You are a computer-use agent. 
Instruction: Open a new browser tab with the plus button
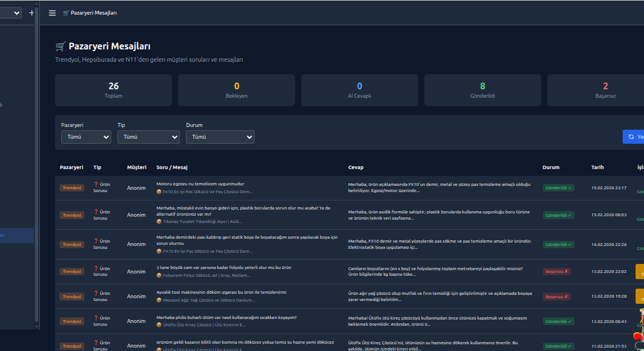tap(31, 12)
